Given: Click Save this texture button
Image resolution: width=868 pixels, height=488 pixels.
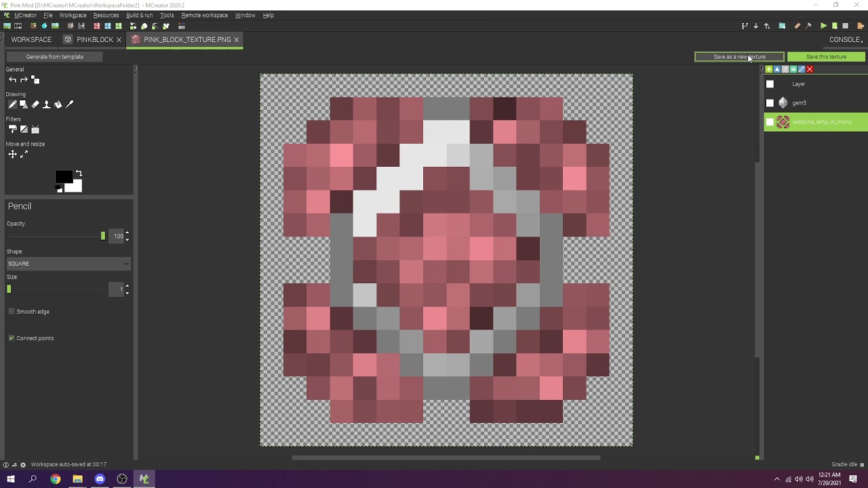Looking at the screenshot, I should click(x=826, y=57).
